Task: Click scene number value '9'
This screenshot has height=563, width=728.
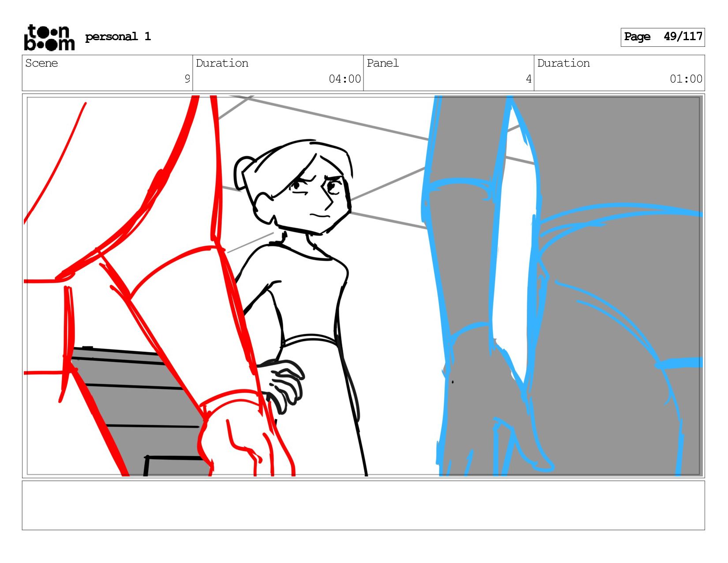Action: (187, 79)
